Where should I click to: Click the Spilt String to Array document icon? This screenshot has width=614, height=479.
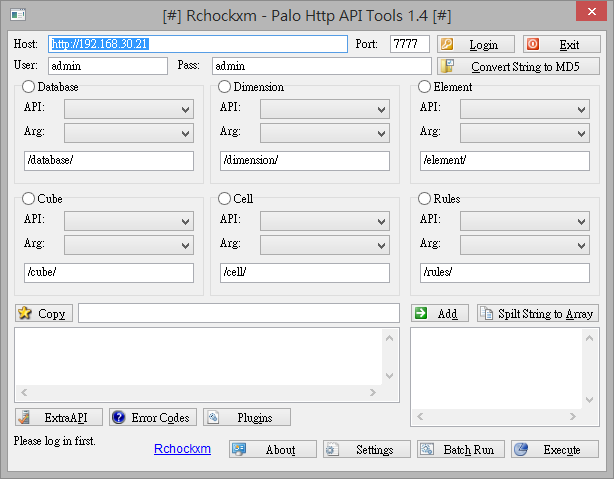point(486,313)
